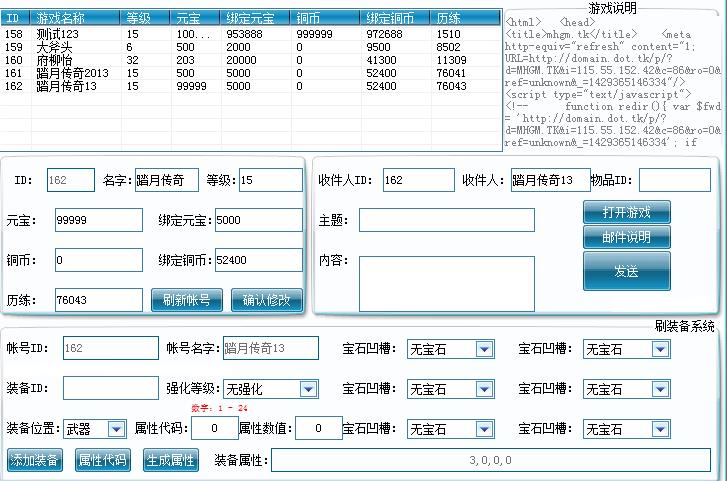Click the 游戏说明 HTML text area

coord(613,83)
